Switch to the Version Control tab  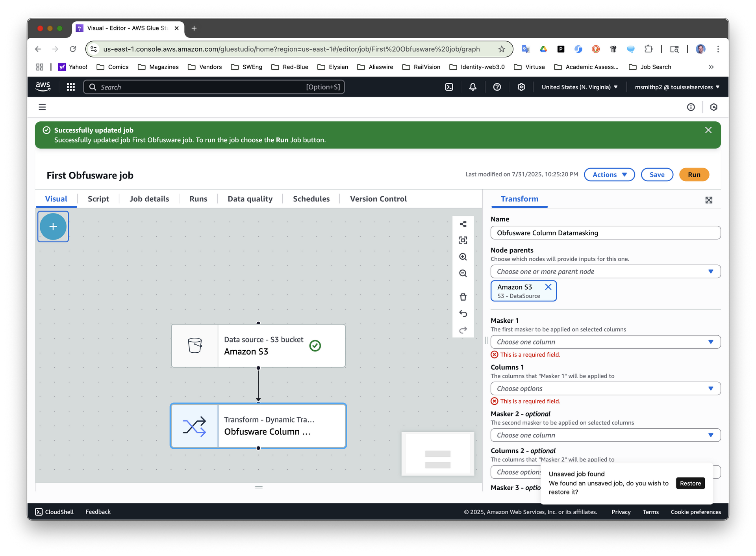coord(378,199)
